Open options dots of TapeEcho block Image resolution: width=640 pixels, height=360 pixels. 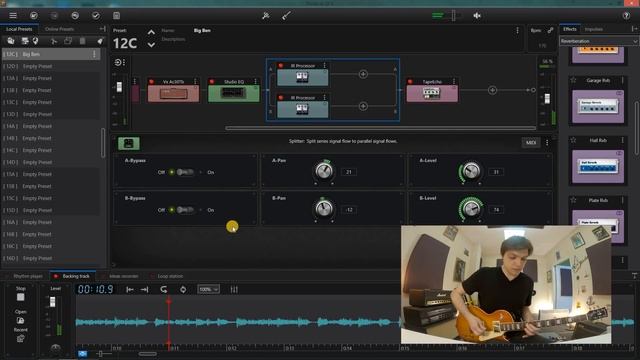[x=454, y=82]
